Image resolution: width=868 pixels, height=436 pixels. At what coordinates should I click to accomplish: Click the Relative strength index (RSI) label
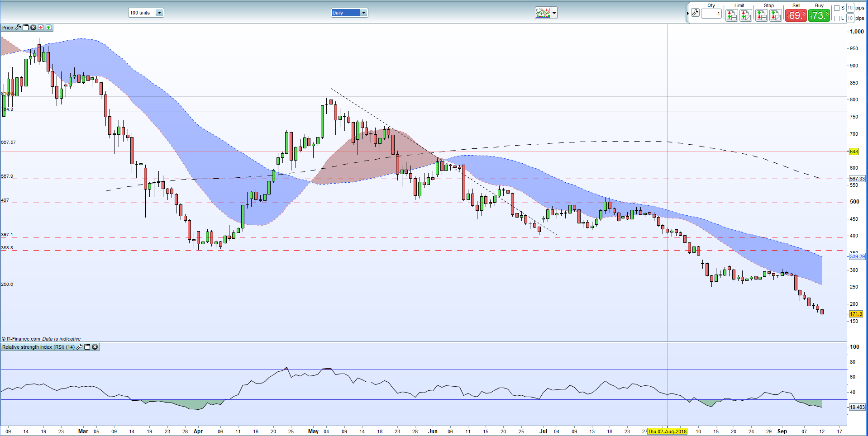38,347
